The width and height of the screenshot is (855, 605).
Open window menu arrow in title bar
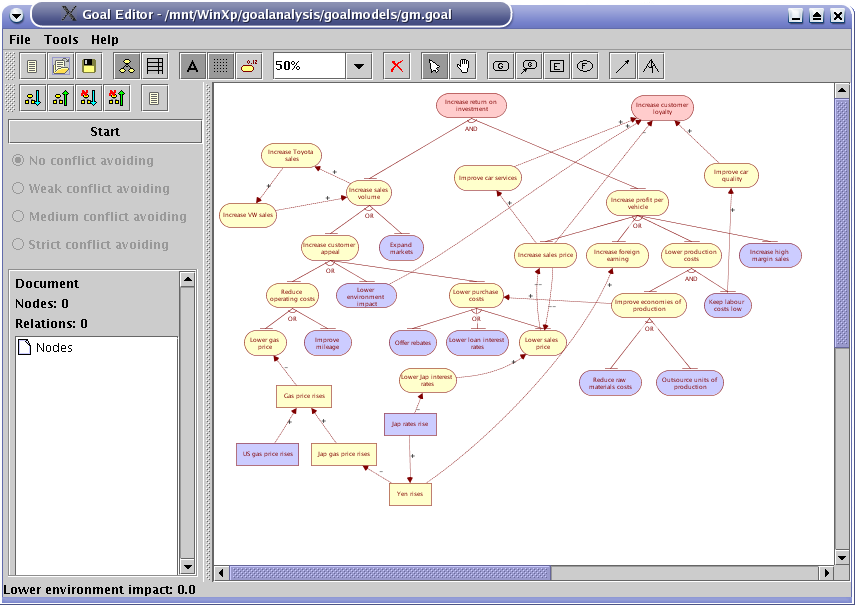(16, 15)
